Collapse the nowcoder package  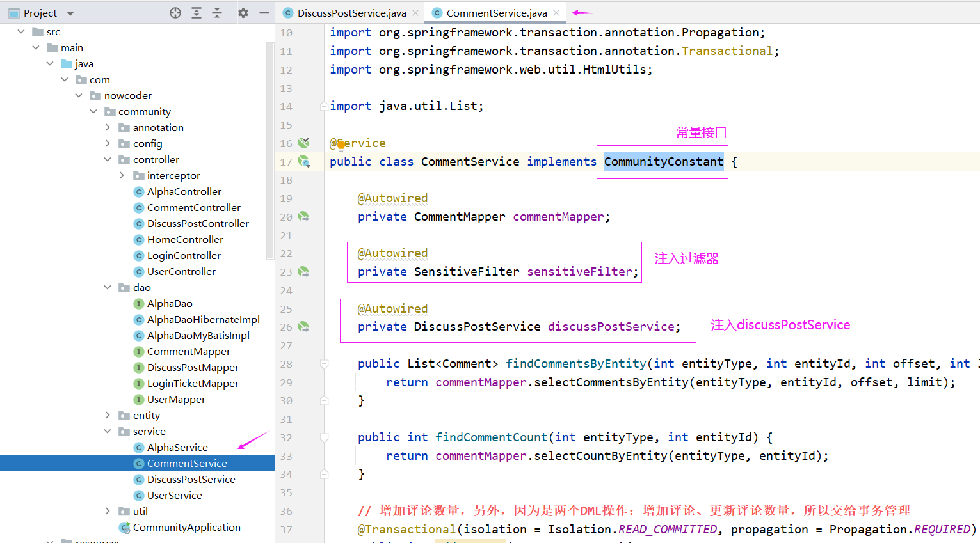[x=79, y=95]
